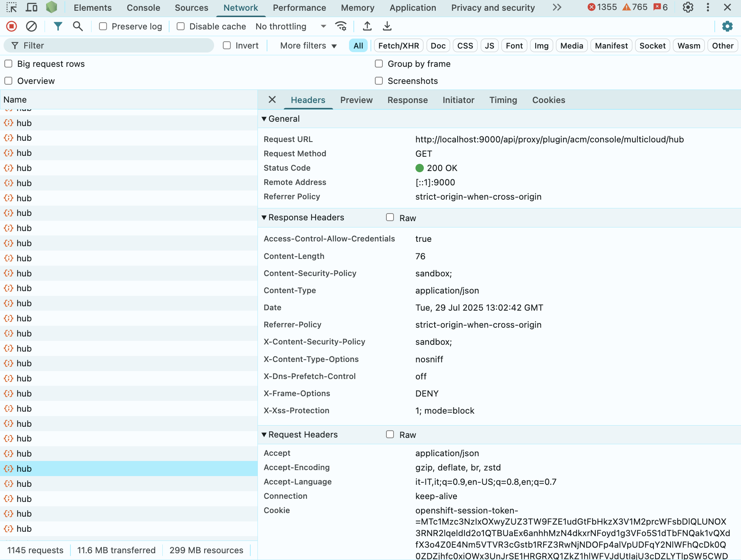Expand the More filters dropdown

308,46
